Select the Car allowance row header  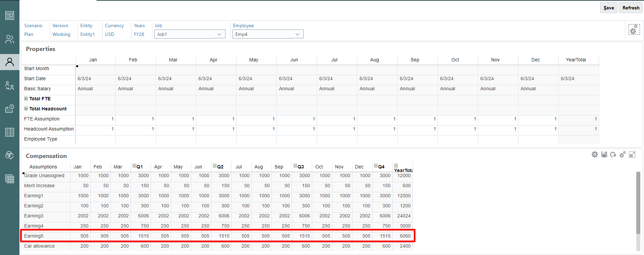(x=46, y=246)
